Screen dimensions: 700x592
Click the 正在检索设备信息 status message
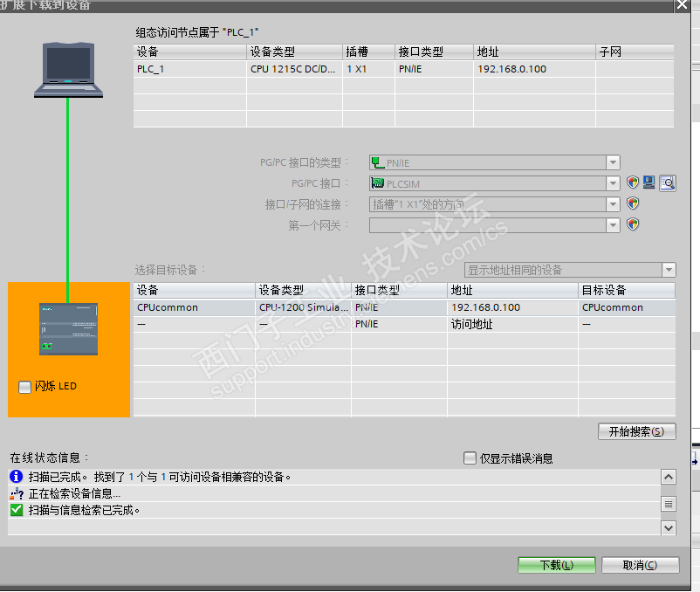74,493
